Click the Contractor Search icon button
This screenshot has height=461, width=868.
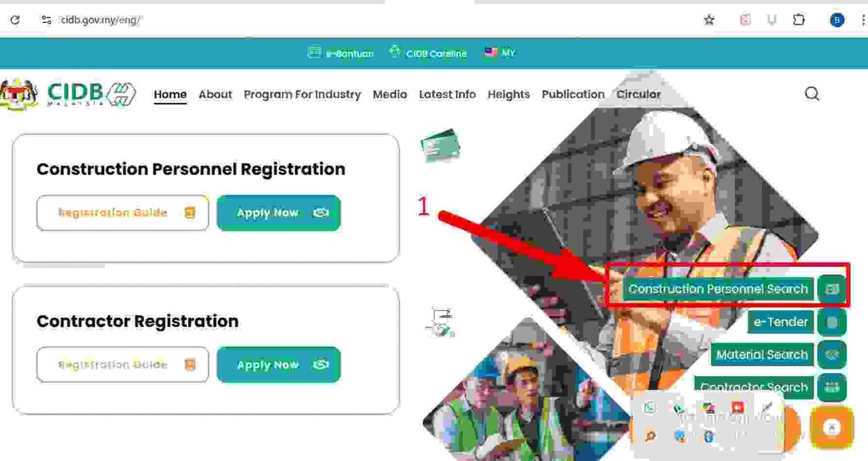[832, 387]
